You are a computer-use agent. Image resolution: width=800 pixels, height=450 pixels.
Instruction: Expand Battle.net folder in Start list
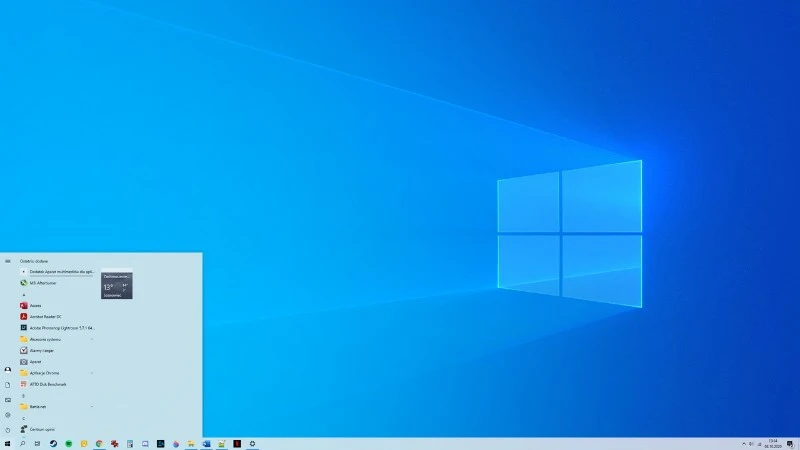(57, 407)
